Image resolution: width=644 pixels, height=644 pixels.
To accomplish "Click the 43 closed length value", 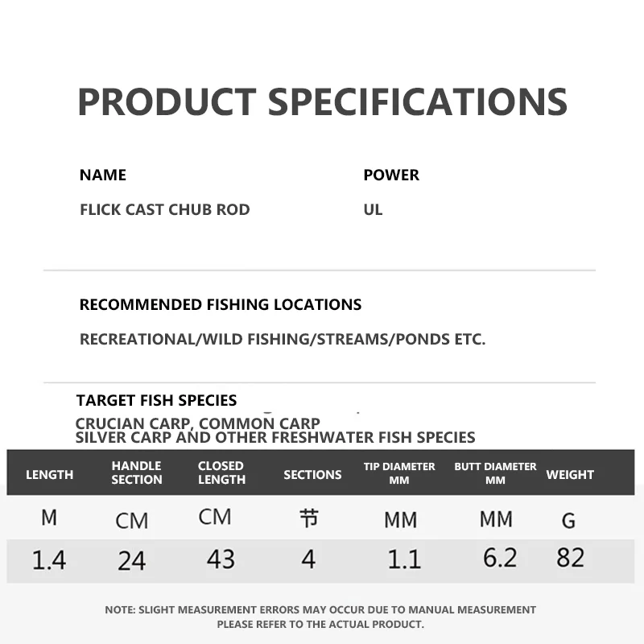I will [221, 559].
